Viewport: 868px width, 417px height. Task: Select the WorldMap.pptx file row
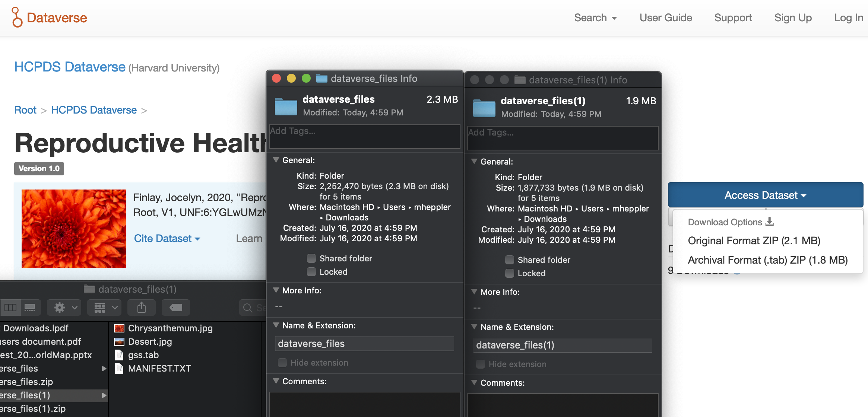click(54, 355)
